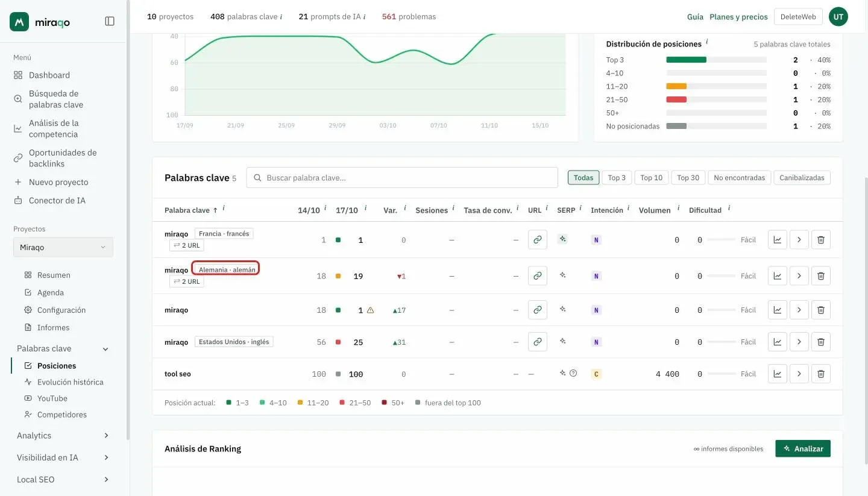Click SERP sparkle icon in Francia row
The image size is (868, 496).
(x=562, y=239)
